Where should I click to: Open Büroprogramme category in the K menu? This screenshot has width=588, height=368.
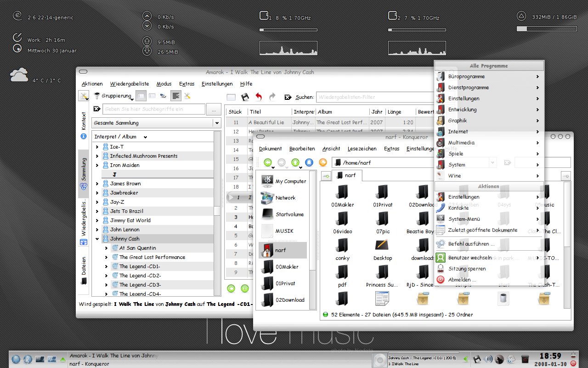pos(489,76)
